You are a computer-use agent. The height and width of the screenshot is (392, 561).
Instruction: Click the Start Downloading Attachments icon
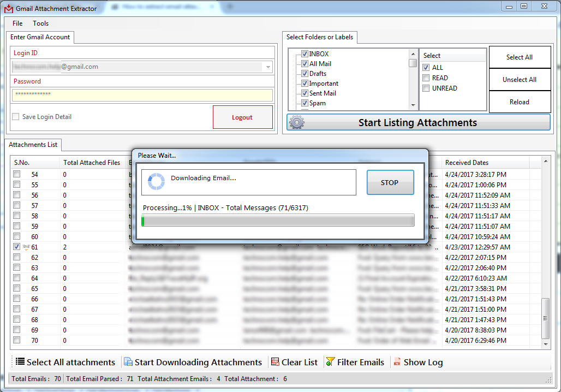128,362
